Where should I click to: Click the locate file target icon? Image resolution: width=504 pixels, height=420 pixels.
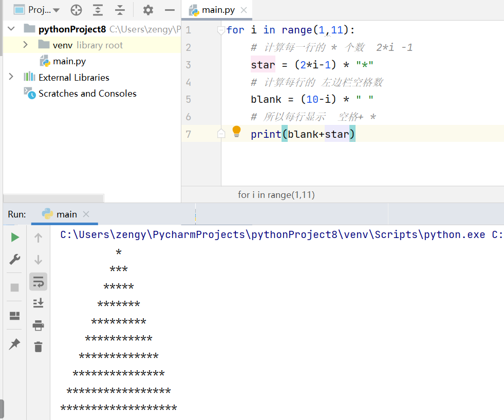pyautogui.click(x=76, y=10)
